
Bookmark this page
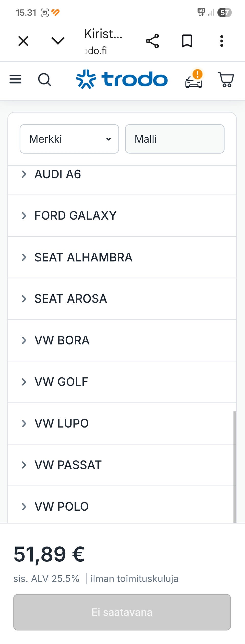(187, 41)
